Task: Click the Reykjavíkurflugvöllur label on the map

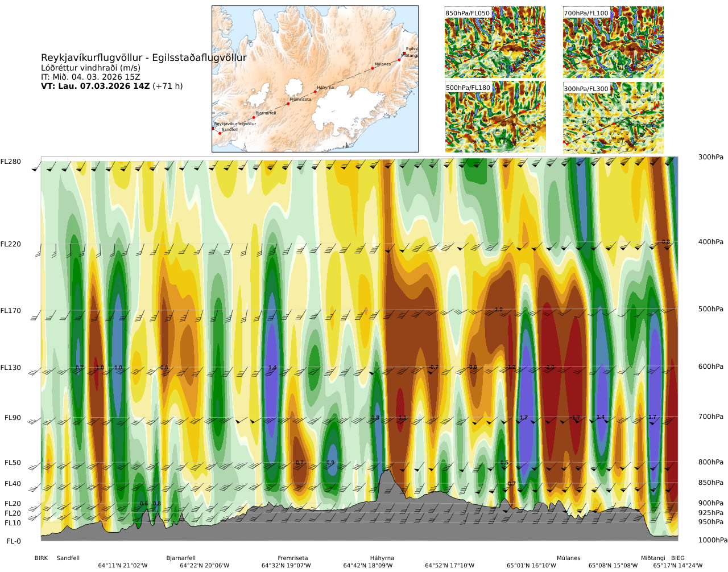Action: coord(235,124)
